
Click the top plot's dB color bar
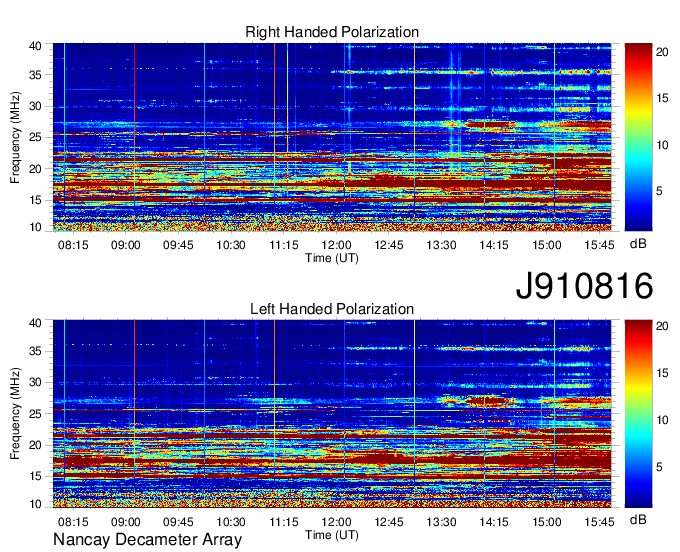[x=638, y=137]
